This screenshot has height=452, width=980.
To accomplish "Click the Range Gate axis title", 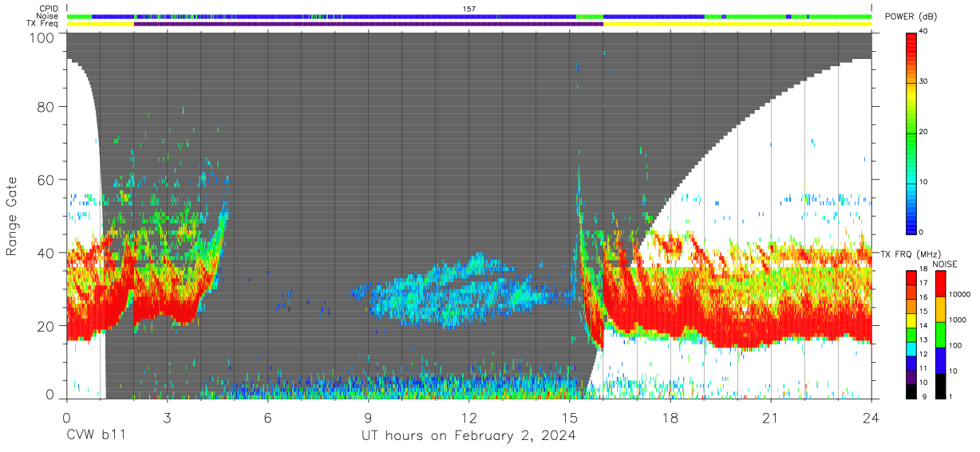I will tap(12, 216).
